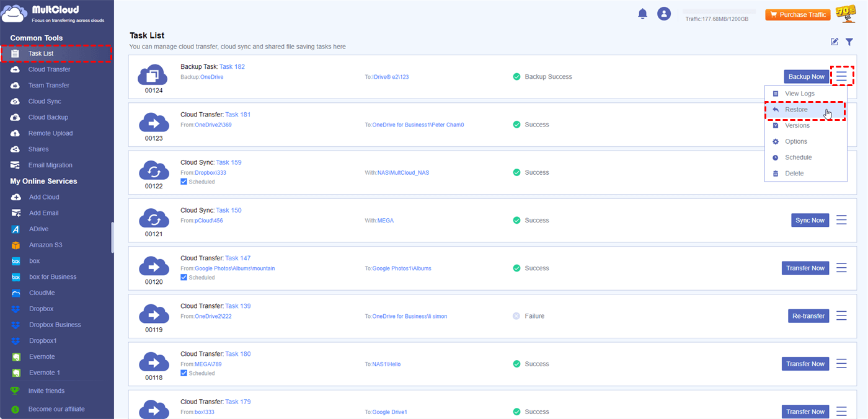Image resolution: width=868 pixels, height=419 pixels.
Task: Open Amazon S3 in the sidebar
Action: point(45,245)
